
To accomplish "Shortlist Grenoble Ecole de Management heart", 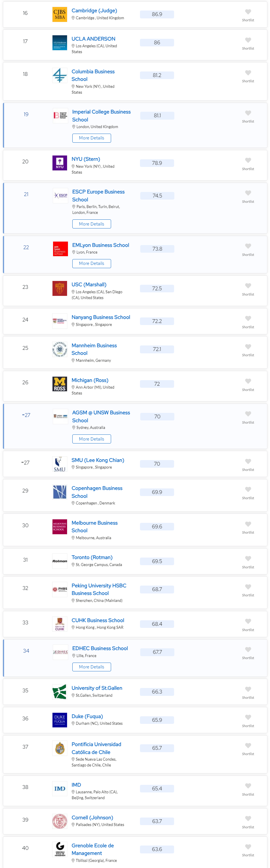I will (x=248, y=847).
